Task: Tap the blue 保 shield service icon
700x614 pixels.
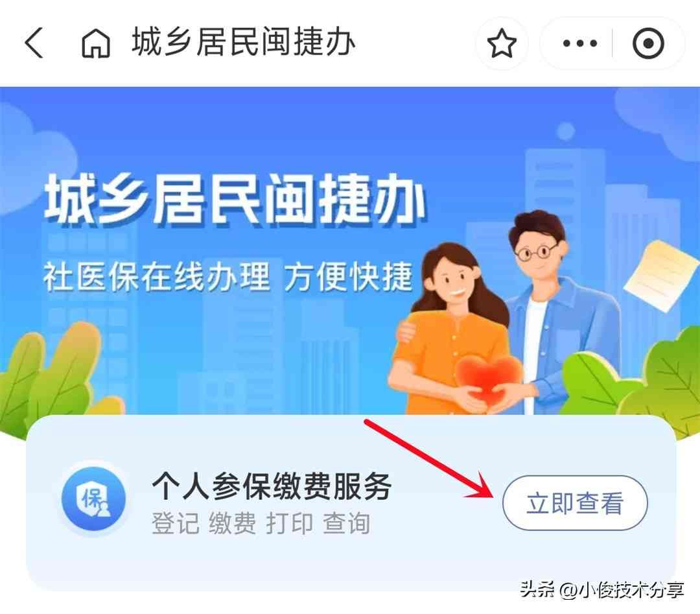Action: click(x=93, y=498)
